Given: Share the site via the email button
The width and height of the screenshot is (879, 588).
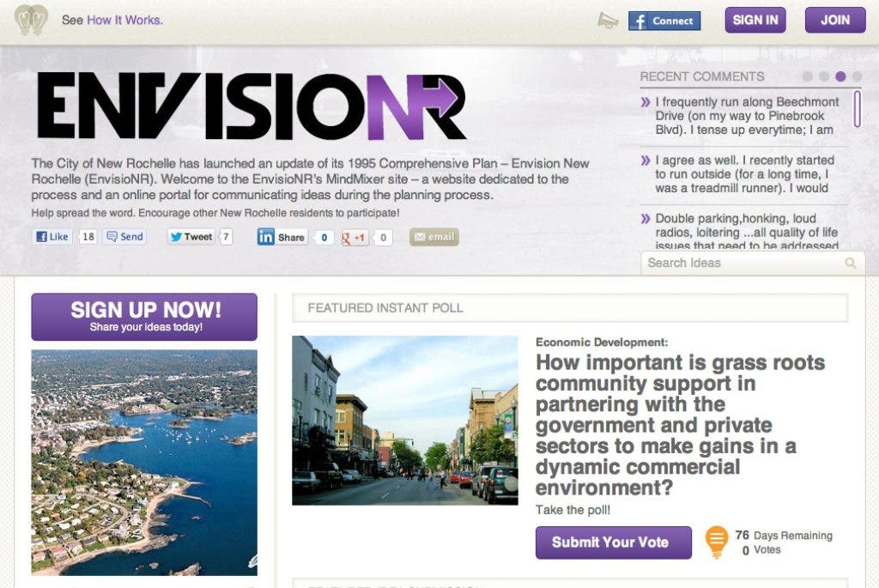Looking at the screenshot, I should tap(433, 238).
